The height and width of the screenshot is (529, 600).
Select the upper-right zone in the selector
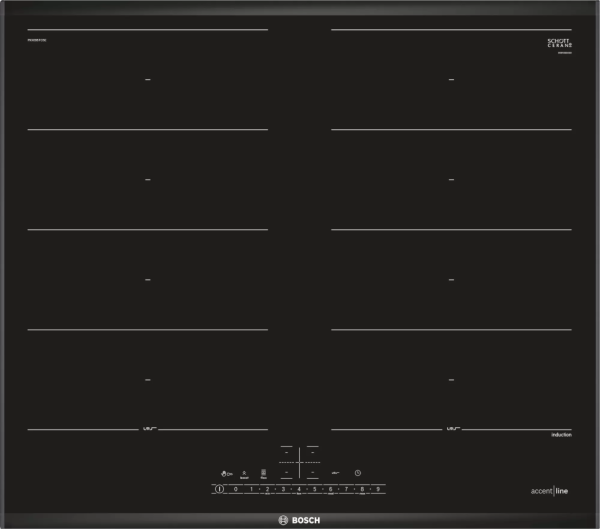click(313, 452)
